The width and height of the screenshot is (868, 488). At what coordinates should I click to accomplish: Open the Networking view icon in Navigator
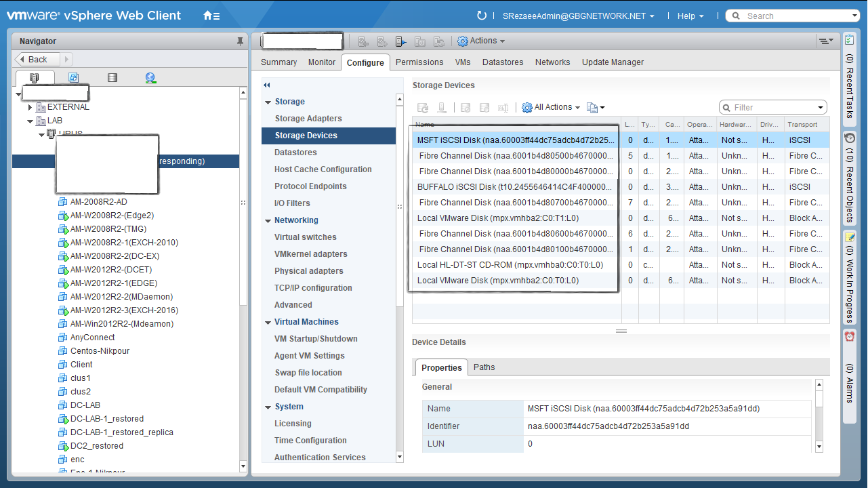[150, 78]
